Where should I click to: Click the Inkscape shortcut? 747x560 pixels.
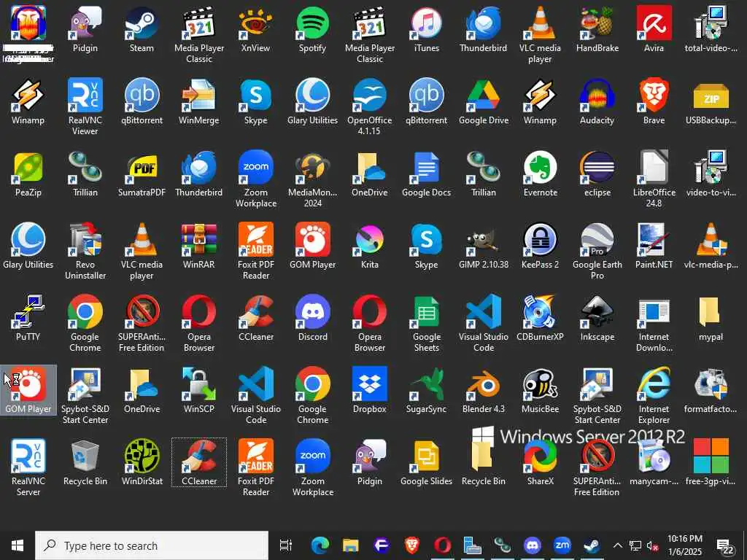pyautogui.click(x=597, y=319)
